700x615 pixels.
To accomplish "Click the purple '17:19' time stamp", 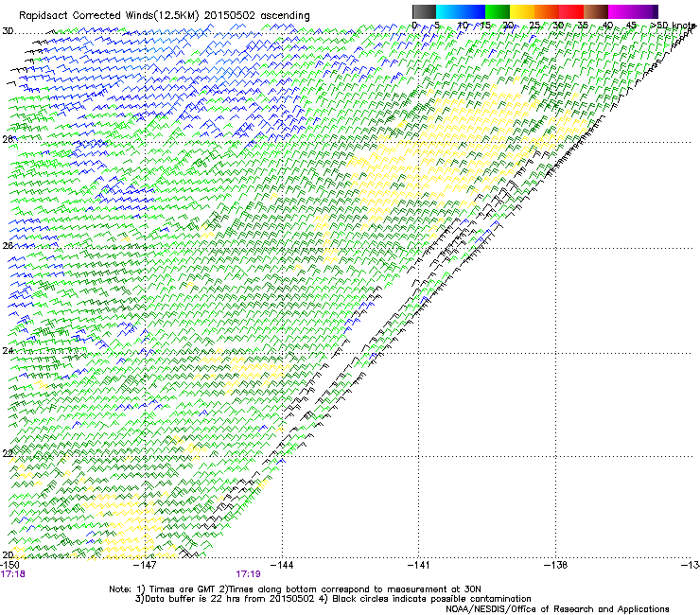I will pyautogui.click(x=248, y=574).
